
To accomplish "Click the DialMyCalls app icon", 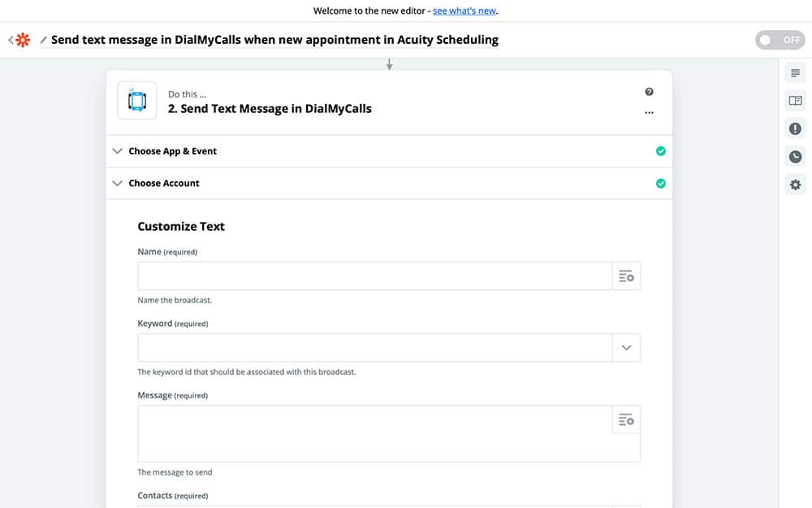I will pyautogui.click(x=137, y=101).
